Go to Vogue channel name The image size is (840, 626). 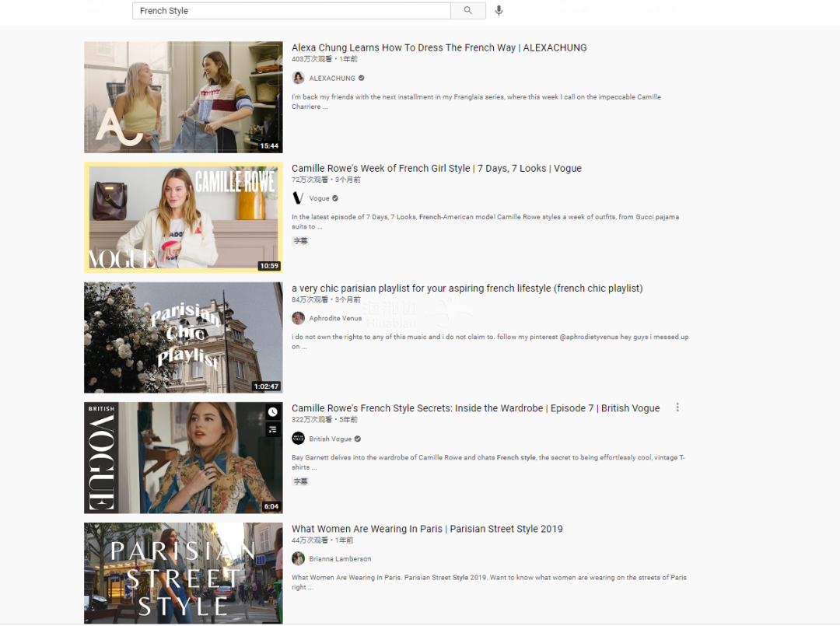[x=320, y=198]
